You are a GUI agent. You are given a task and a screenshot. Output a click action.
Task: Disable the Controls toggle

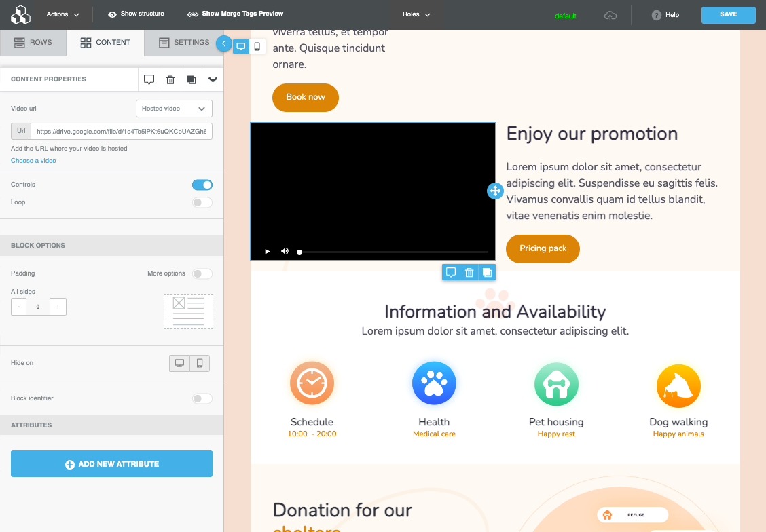202,185
